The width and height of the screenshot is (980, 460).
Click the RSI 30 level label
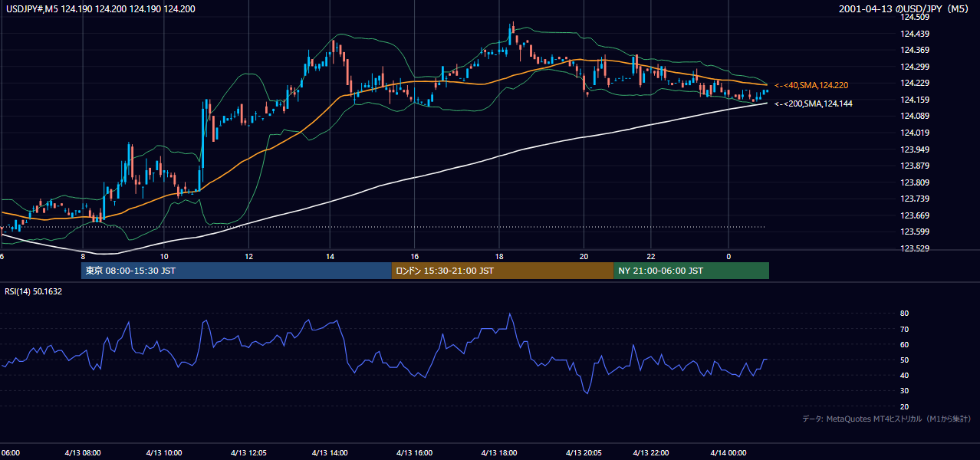tap(904, 391)
